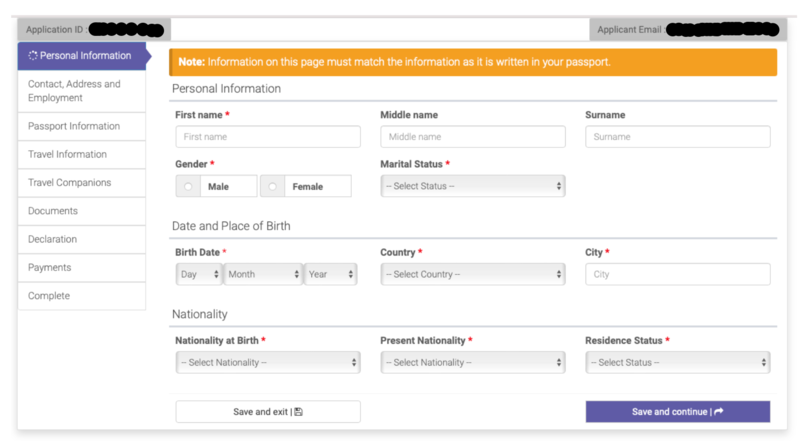Open the Marital Status dropdown
Image resolution: width=800 pixels, height=446 pixels.
[472, 186]
